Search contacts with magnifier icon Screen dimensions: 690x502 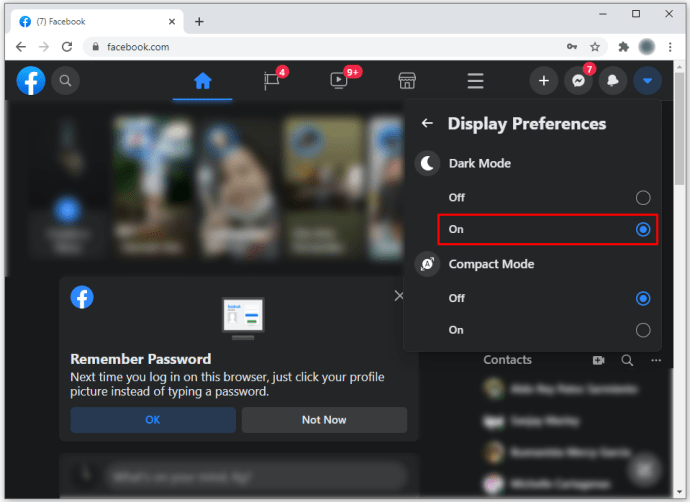click(x=627, y=360)
